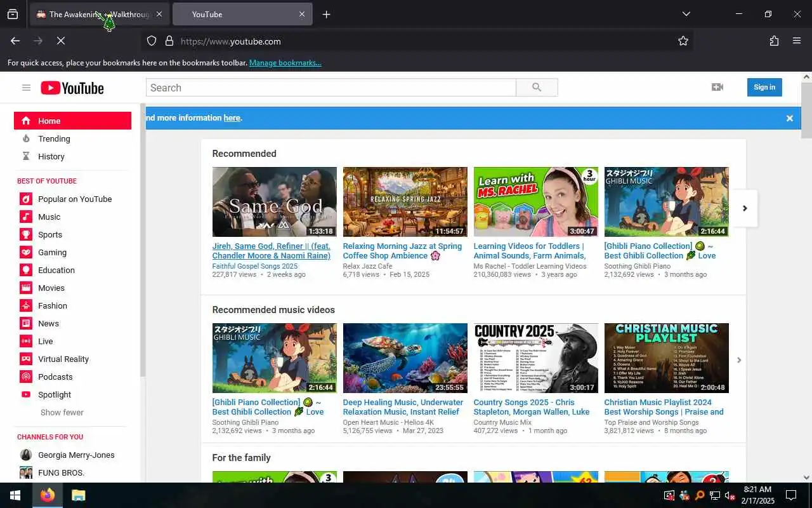Click the page vertical scrollbar

pyautogui.click(x=806, y=110)
